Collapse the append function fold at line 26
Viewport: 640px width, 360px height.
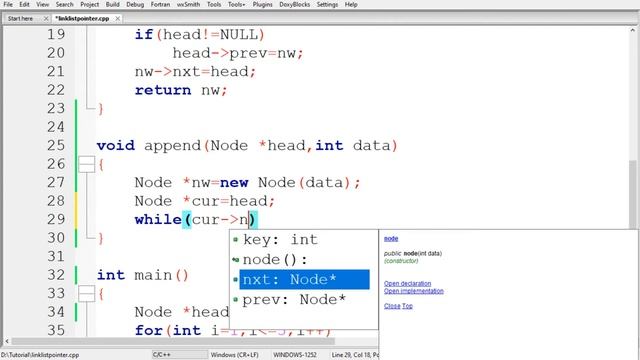(x=86, y=164)
